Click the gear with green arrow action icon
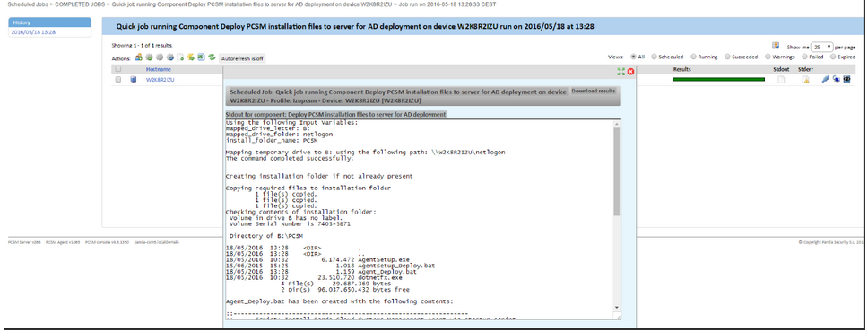The image size is (868, 332). click(149, 57)
